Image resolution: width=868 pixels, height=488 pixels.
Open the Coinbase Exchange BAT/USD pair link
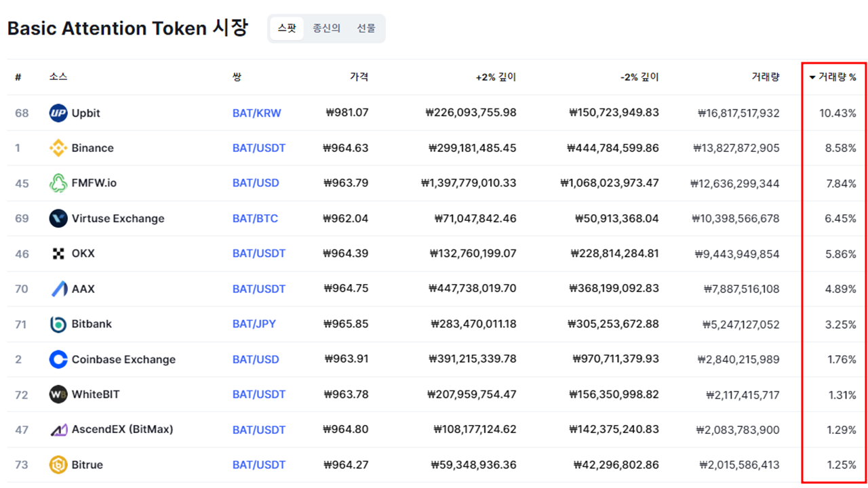point(256,359)
